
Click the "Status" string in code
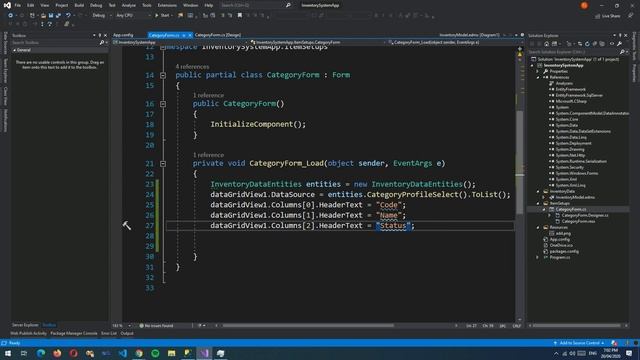click(x=393, y=226)
